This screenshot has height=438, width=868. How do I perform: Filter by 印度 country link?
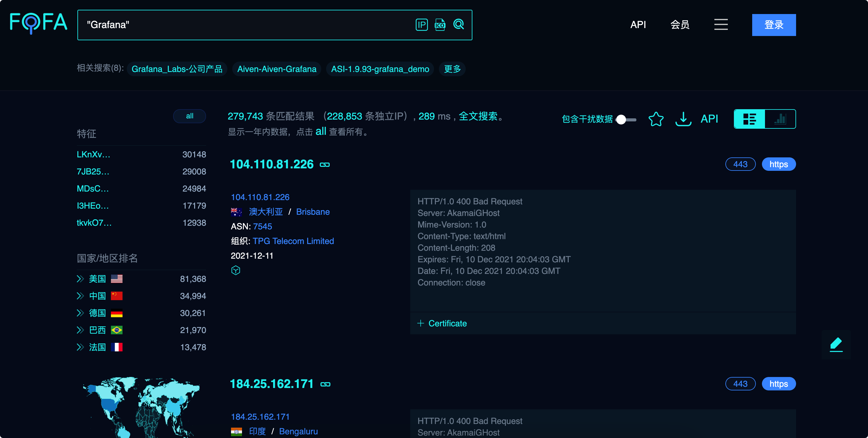257,431
